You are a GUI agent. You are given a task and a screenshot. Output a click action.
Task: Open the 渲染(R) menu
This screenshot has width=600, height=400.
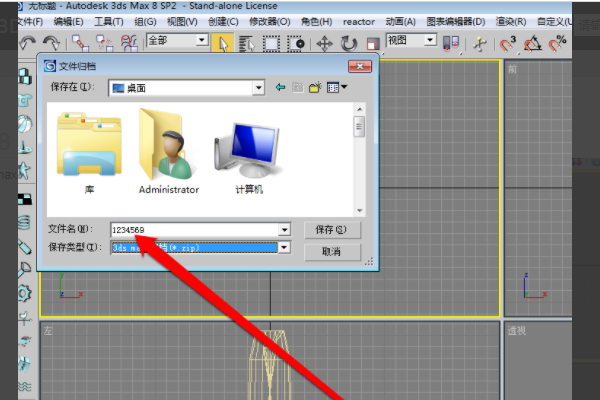511,22
